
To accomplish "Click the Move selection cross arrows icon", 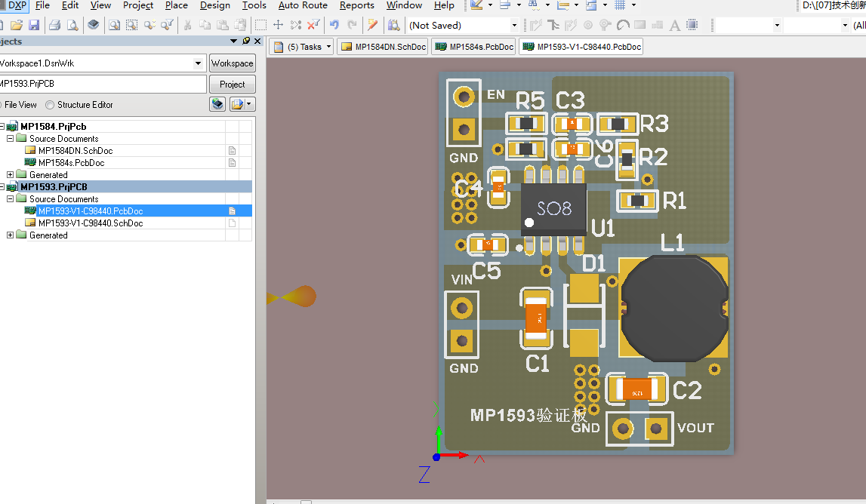I will point(279,25).
